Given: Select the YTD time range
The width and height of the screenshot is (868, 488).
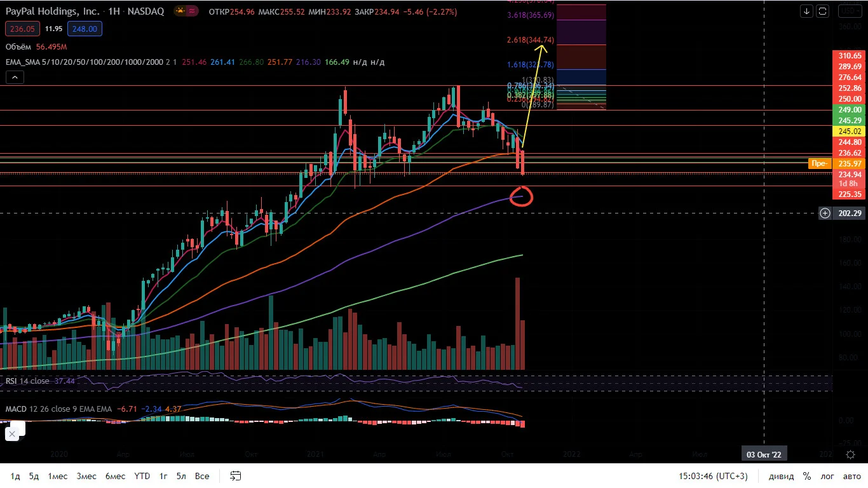Looking at the screenshot, I should (x=142, y=476).
